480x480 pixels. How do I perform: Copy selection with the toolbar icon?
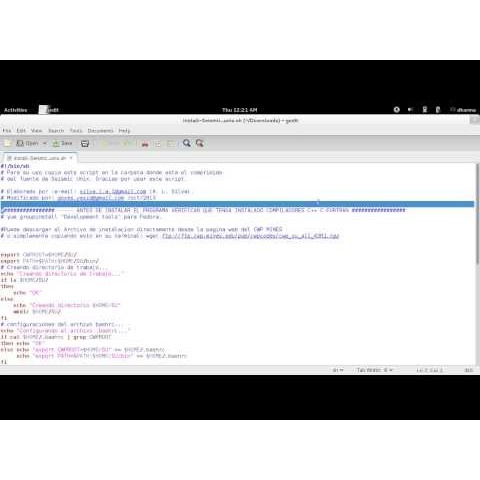(158, 144)
